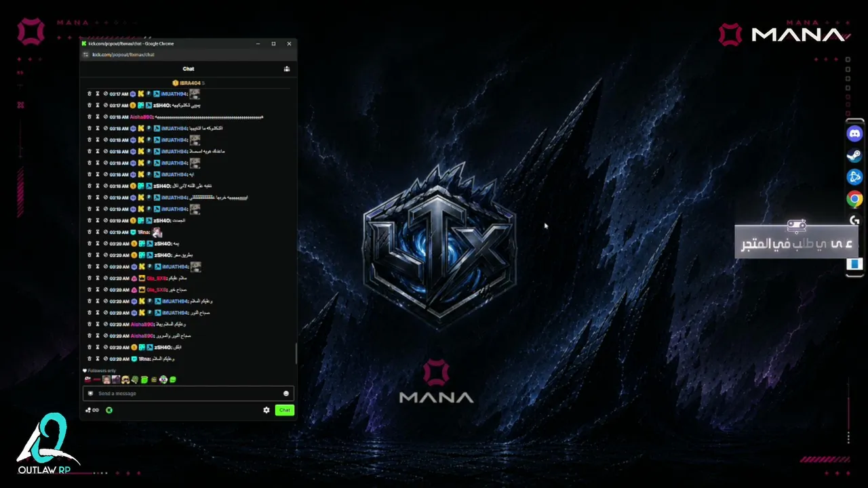Click the 'Chat' header title

click(x=189, y=68)
